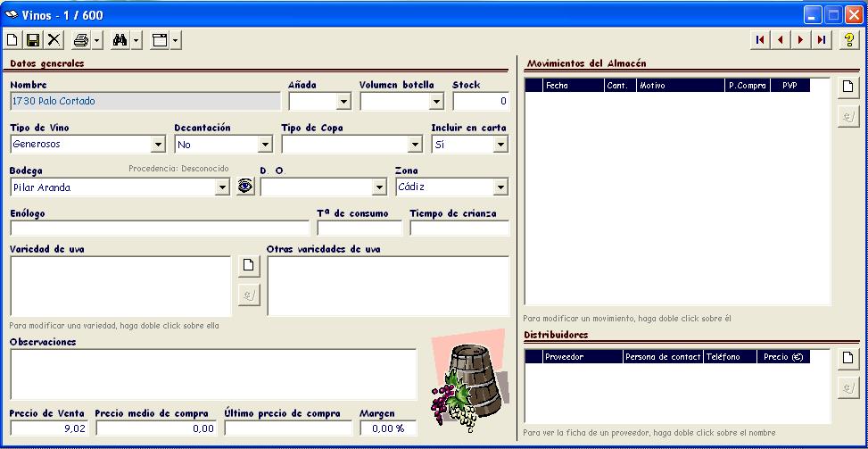Click the Vinos app icon in title bar

11,15
